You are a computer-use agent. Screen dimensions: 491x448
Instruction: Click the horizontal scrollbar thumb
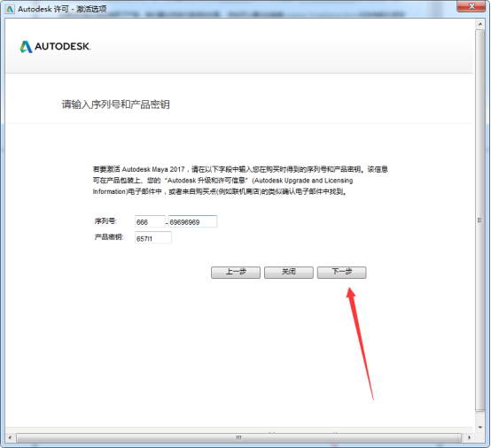(x=238, y=437)
